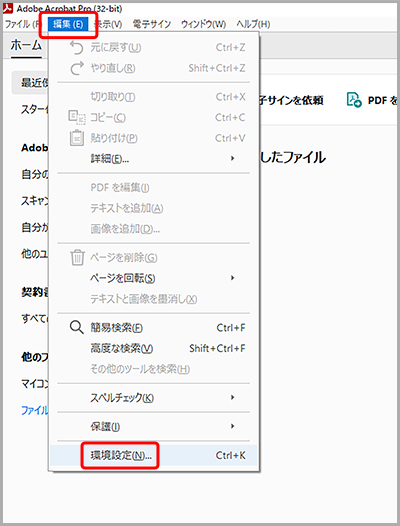Open the 電子サイン menu
This screenshot has height=526, width=400.
point(151,24)
